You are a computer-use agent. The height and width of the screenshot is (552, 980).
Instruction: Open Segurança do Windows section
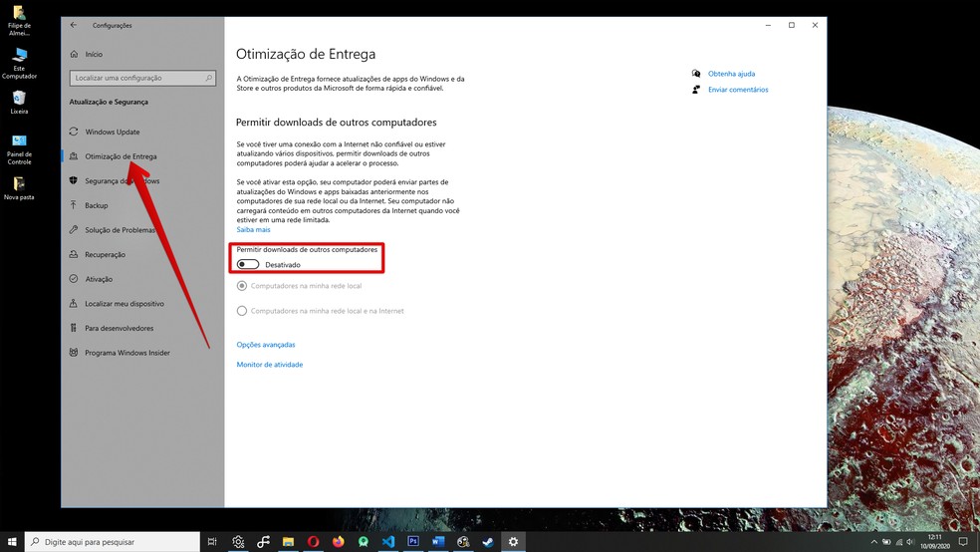point(122,180)
